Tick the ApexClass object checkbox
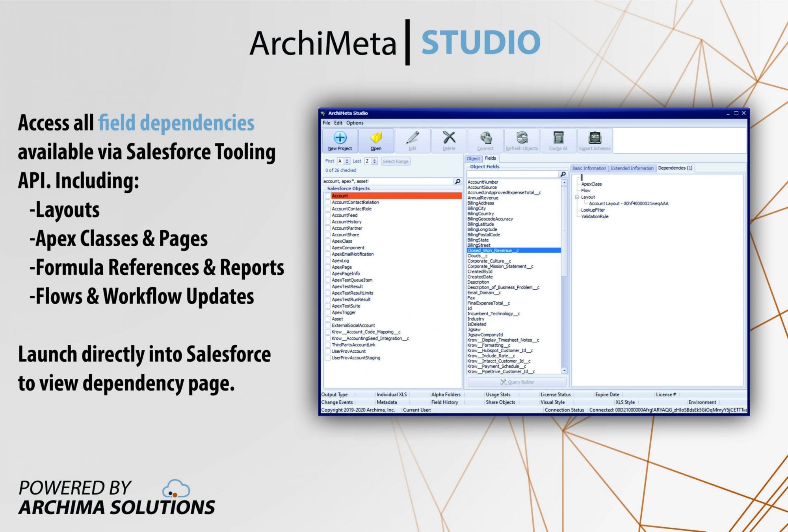 click(x=327, y=241)
